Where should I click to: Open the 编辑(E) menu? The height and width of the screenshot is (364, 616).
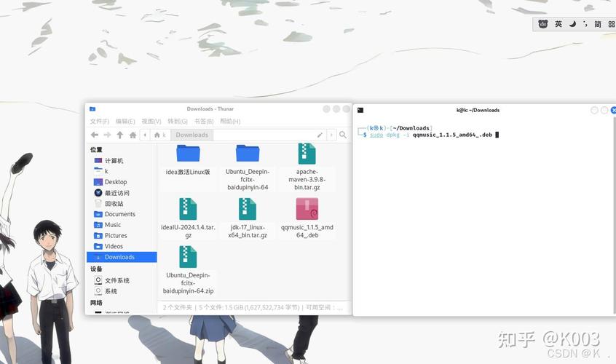point(125,122)
